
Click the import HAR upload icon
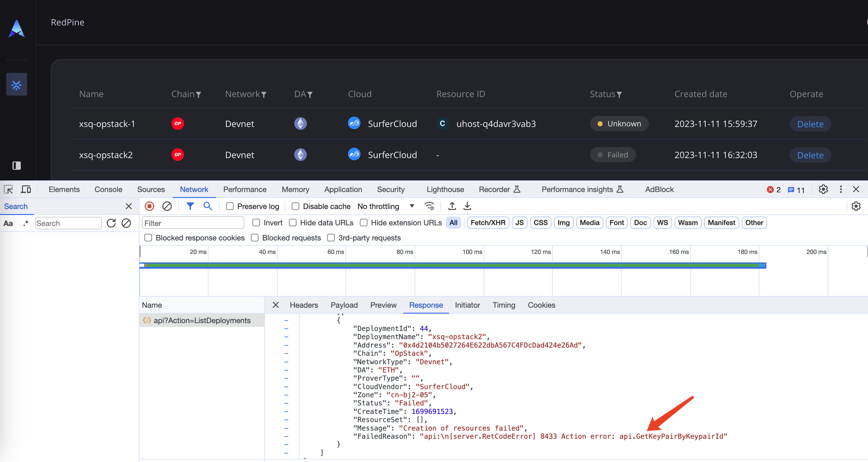[x=452, y=206]
